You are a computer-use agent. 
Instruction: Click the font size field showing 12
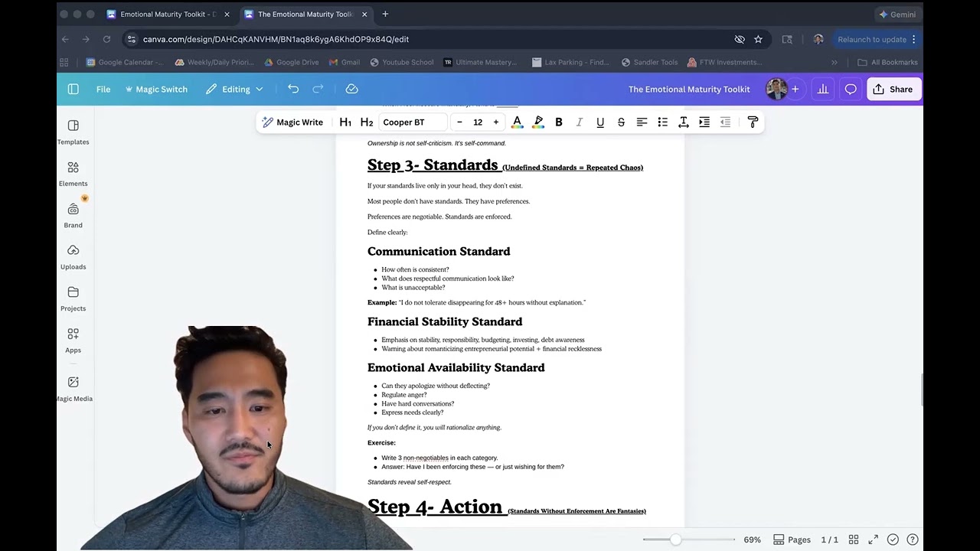click(x=478, y=122)
